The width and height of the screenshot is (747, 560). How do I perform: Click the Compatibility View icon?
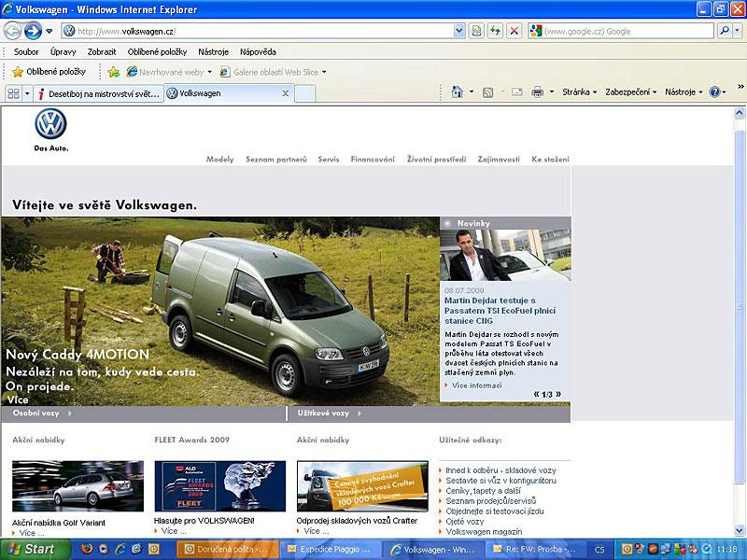(x=476, y=32)
